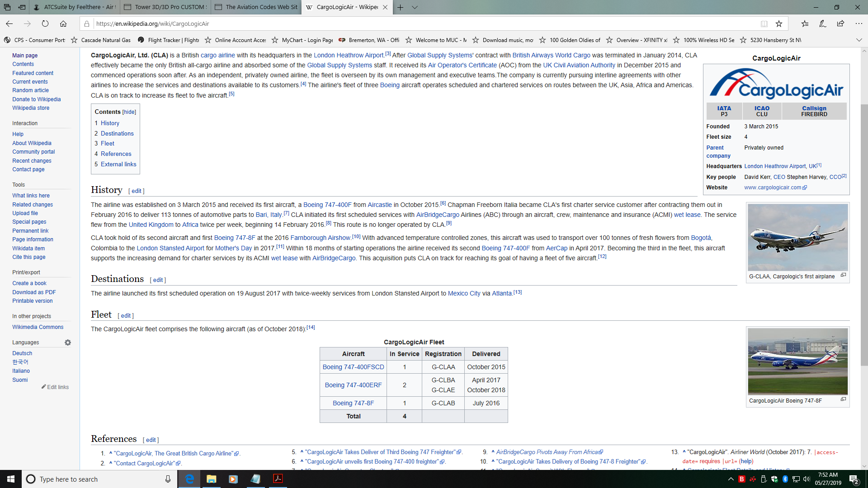Open Boeing 747-8F fleet table link

[353, 403]
